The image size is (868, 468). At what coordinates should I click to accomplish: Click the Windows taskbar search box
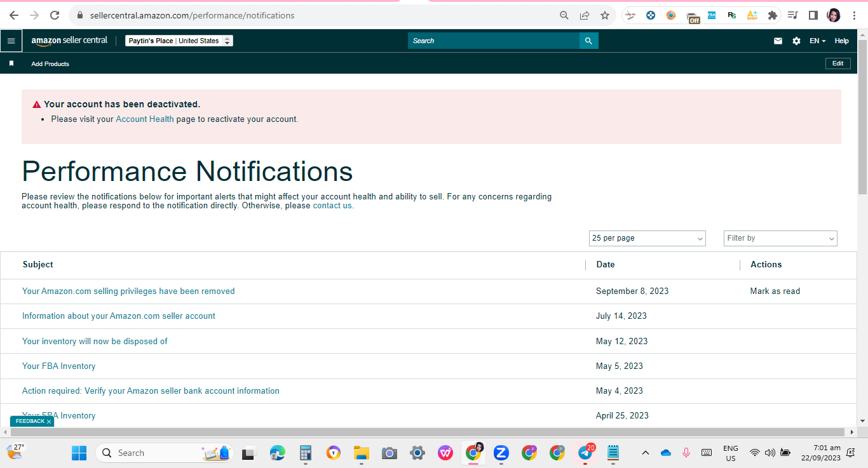[x=165, y=453]
